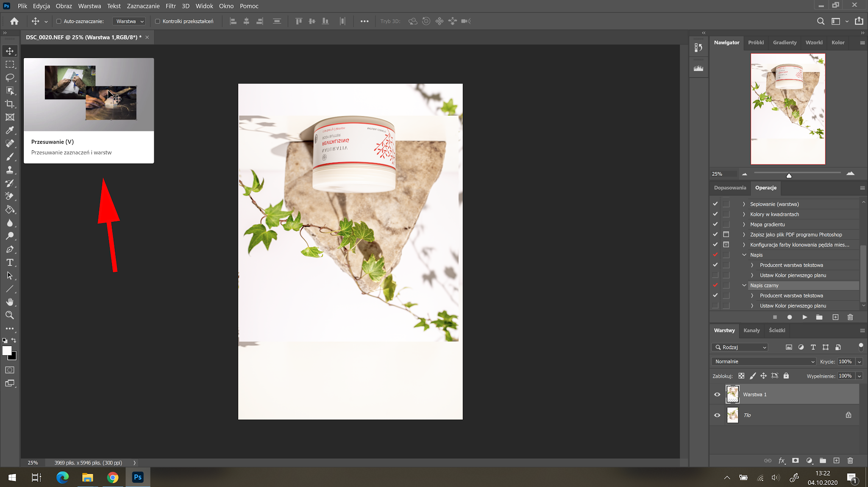
Task: Switch to the Gradienty tab
Action: click(785, 42)
